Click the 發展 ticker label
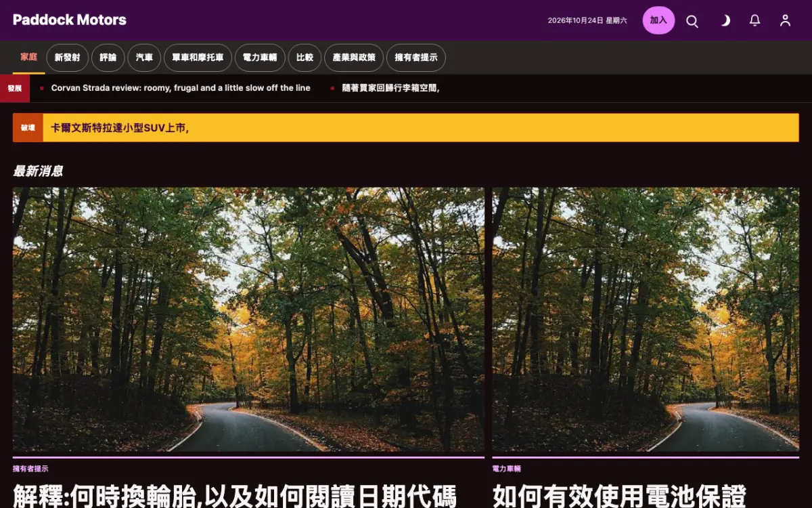Viewport: 812px width, 508px height. click(15, 88)
